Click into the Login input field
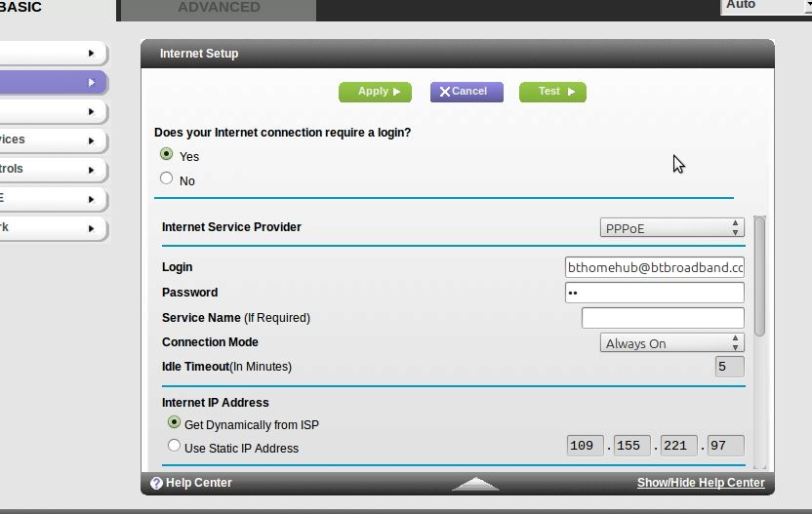The width and height of the screenshot is (812, 514). (x=655, y=267)
